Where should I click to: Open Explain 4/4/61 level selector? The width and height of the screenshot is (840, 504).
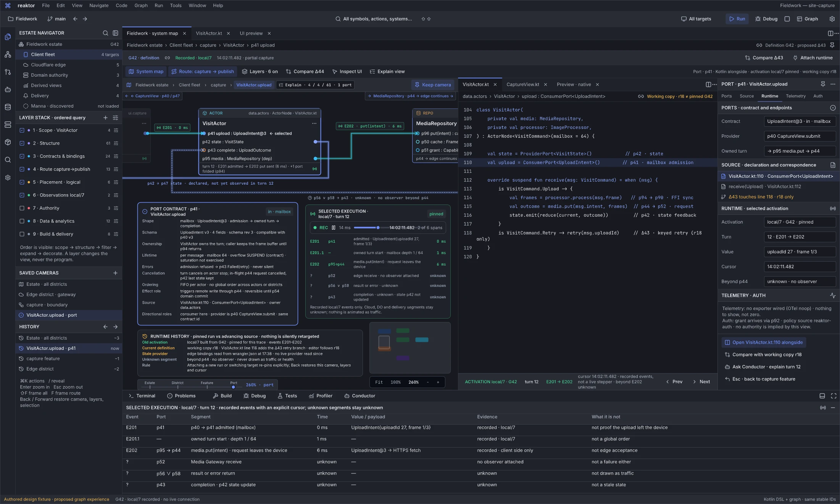coord(315,85)
